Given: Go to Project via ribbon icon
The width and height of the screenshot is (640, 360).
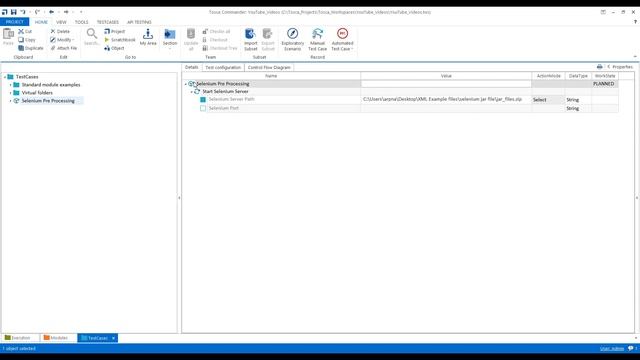Looking at the screenshot, I should 107,31.
